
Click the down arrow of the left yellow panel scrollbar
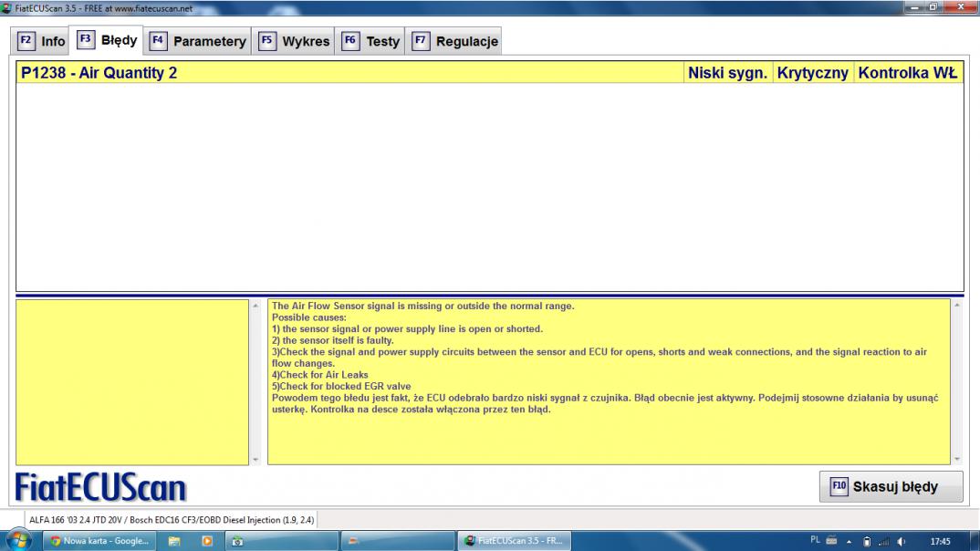pyautogui.click(x=255, y=459)
